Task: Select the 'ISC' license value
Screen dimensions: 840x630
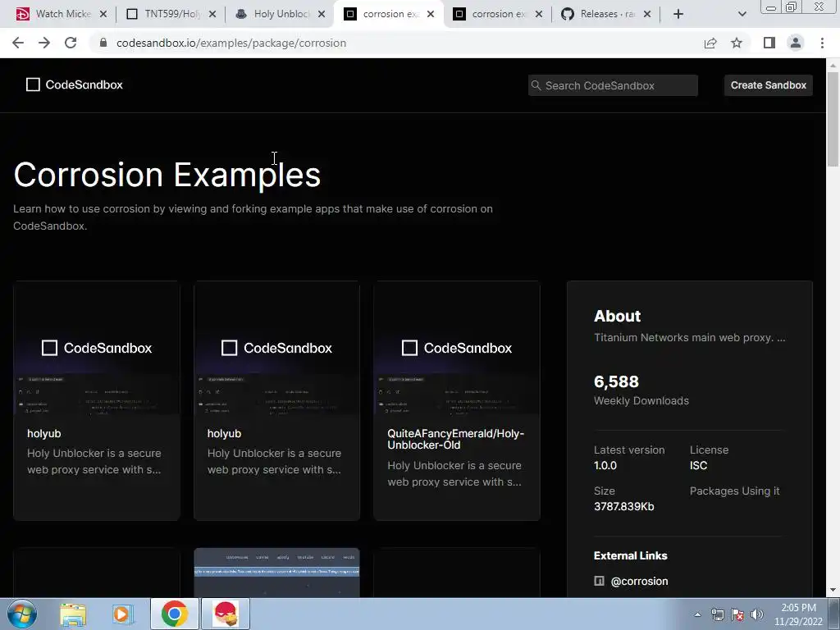Action: point(699,466)
